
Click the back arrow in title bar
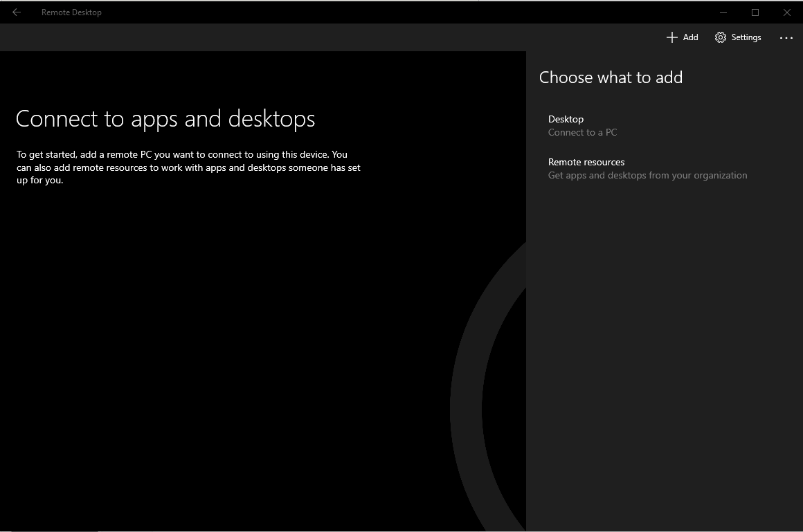coord(17,12)
